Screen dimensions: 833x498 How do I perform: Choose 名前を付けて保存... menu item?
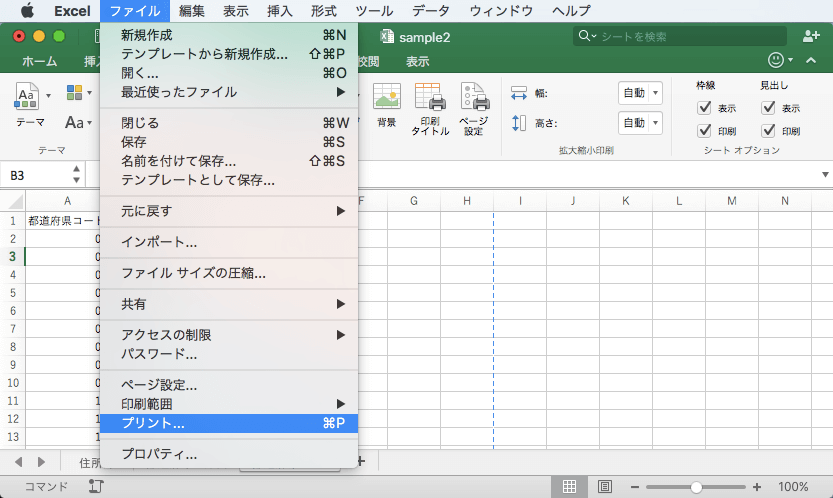[229, 161]
